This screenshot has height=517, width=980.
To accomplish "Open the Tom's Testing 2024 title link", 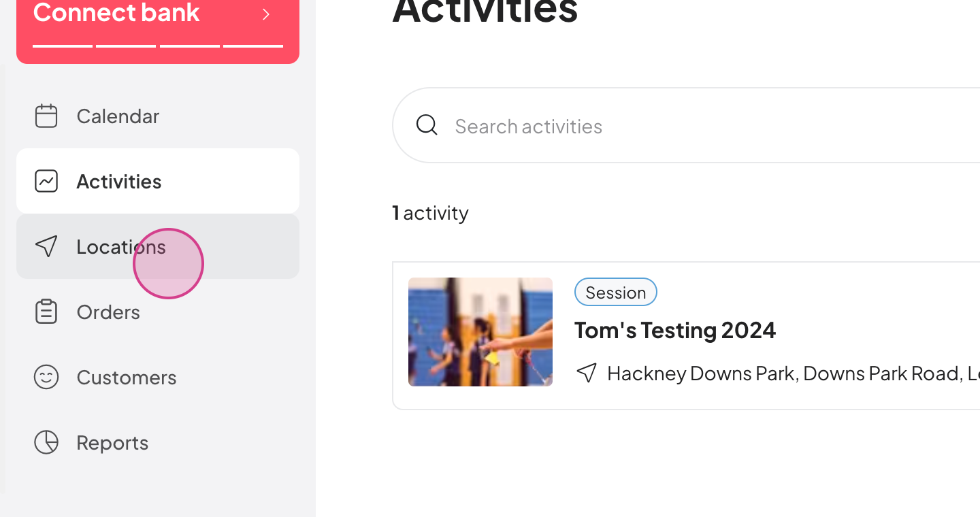I will tap(675, 330).
